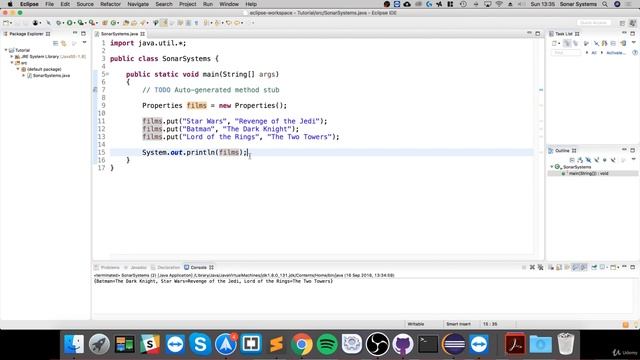Viewport: 640px width, 360px height.
Task: Click the Writable status bar entry
Action: point(416,324)
